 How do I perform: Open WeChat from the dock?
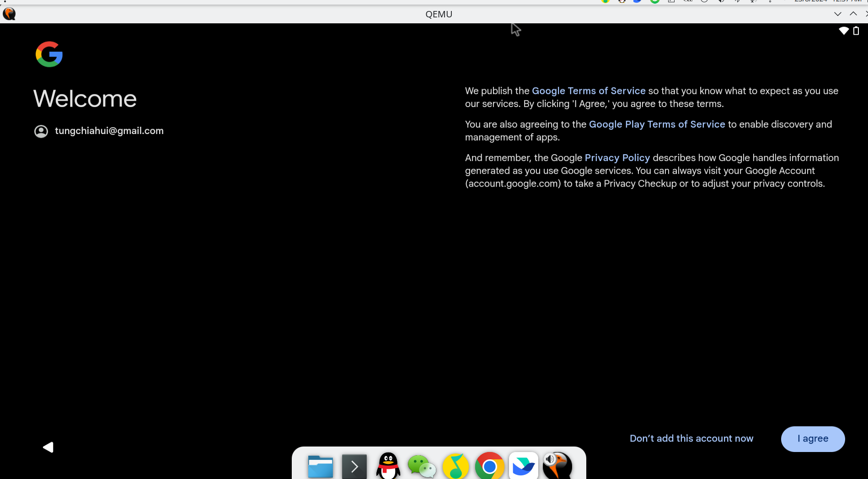(422, 466)
